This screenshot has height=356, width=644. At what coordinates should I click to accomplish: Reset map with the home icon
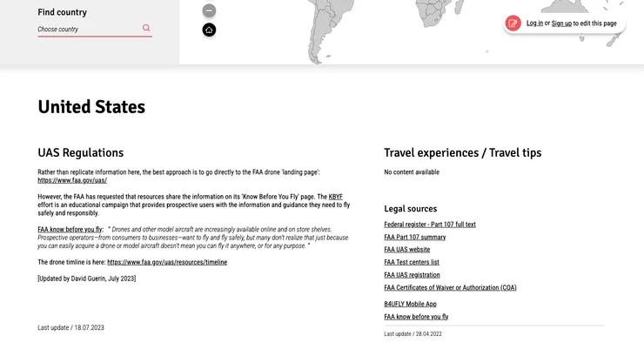click(209, 30)
